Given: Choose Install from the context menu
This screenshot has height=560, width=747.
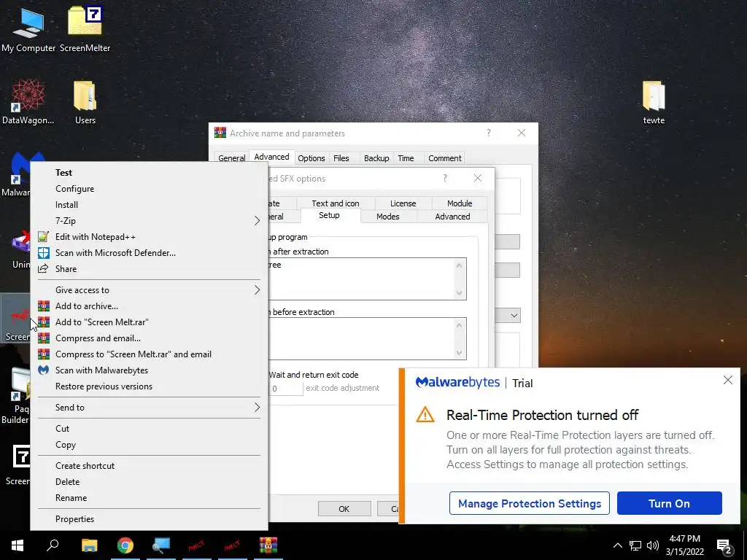Looking at the screenshot, I should (150, 205).
